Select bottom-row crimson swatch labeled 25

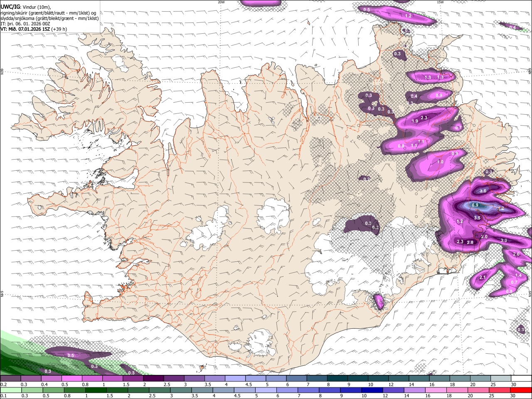pyautogui.click(x=500, y=390)
